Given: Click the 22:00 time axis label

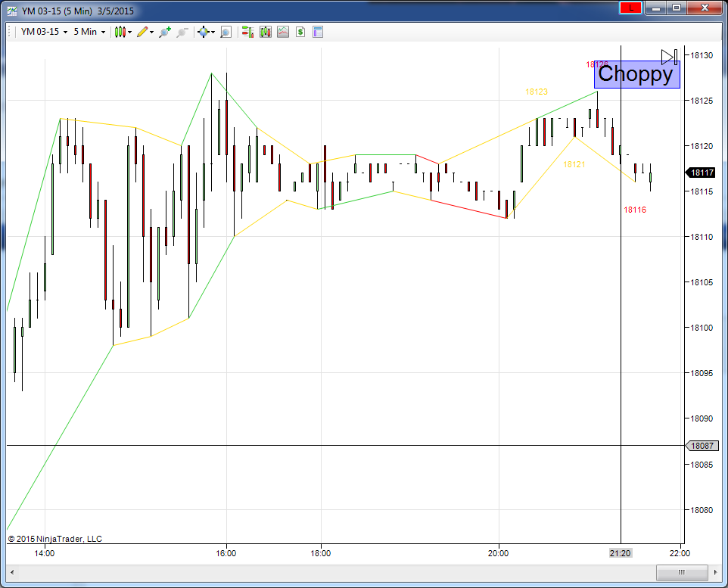Looking at the screenshot, I should [x=680, y=553].
